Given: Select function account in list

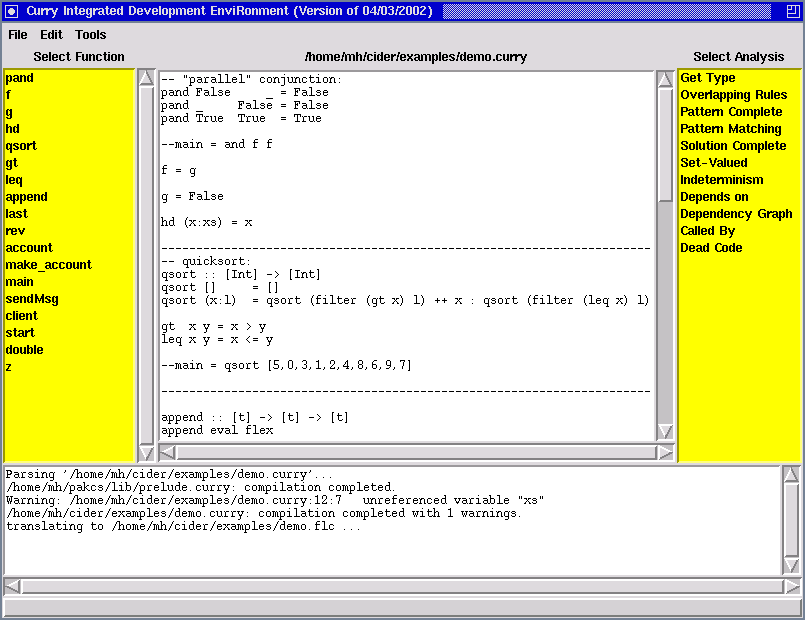Looking at the screenshot, I should click(29, 247).
